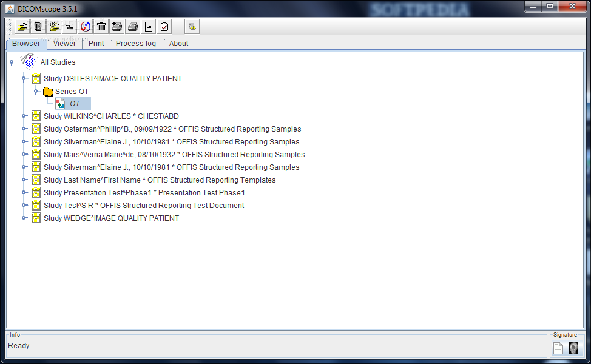Viewport: 591px width, 364px height.
Task: Expand the Last Name^First Name study node
Action: (x=24, y=180)
